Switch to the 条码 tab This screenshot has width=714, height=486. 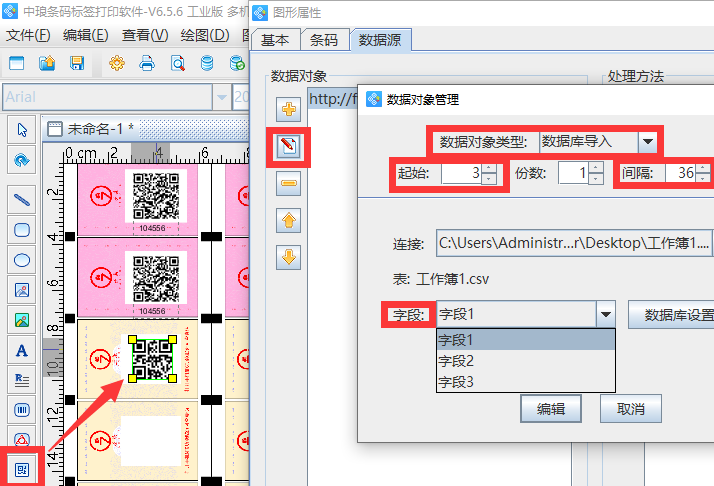tap(324, 40)
